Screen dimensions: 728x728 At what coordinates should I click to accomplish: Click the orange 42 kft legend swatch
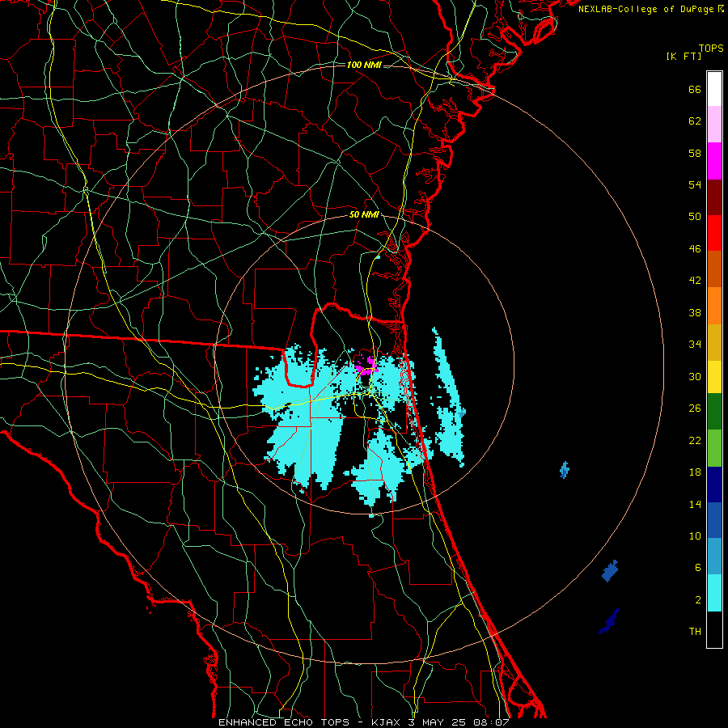click(714, 306)
